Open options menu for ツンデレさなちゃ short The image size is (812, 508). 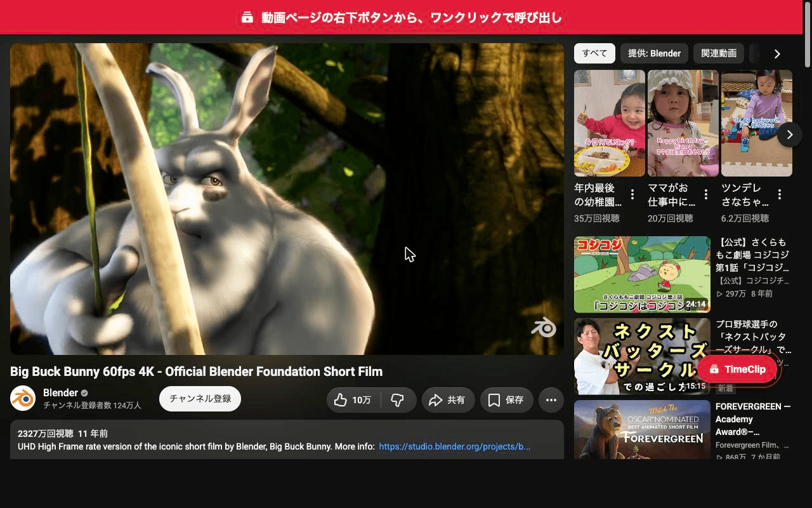(780, 194)
